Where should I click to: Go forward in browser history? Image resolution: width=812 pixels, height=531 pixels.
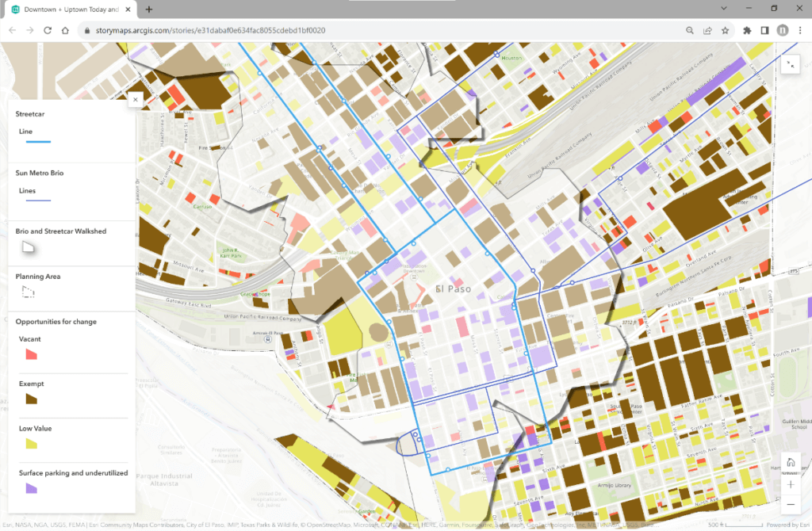tap(30, 31)
